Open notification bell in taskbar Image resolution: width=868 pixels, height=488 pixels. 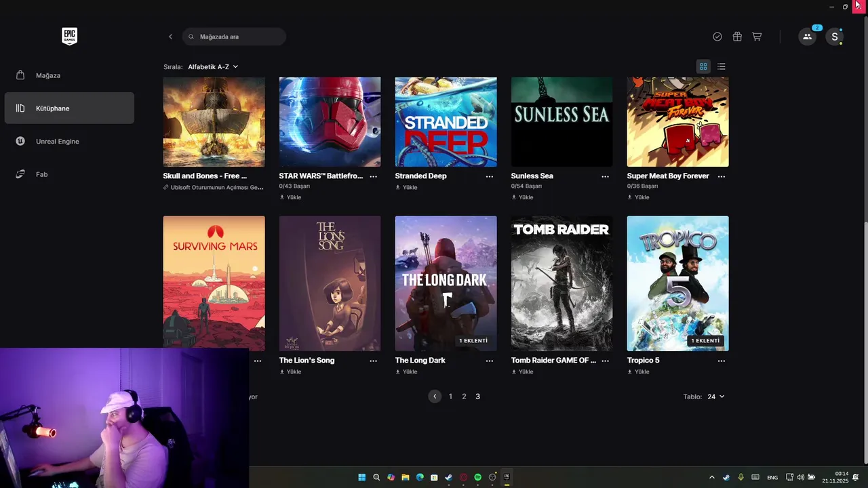pyautogui.click(x=856, y=477)
